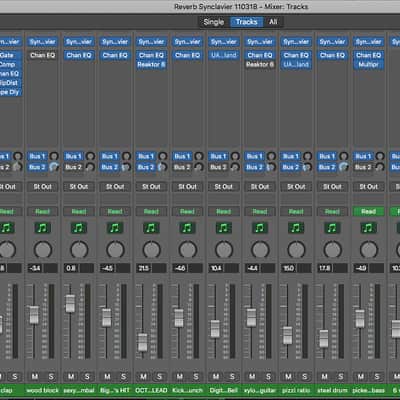Viewport: 400px width, 400px height.
Task: Click the Bus 1 send knob on Digit...Bell
Action: click(235, 156)
